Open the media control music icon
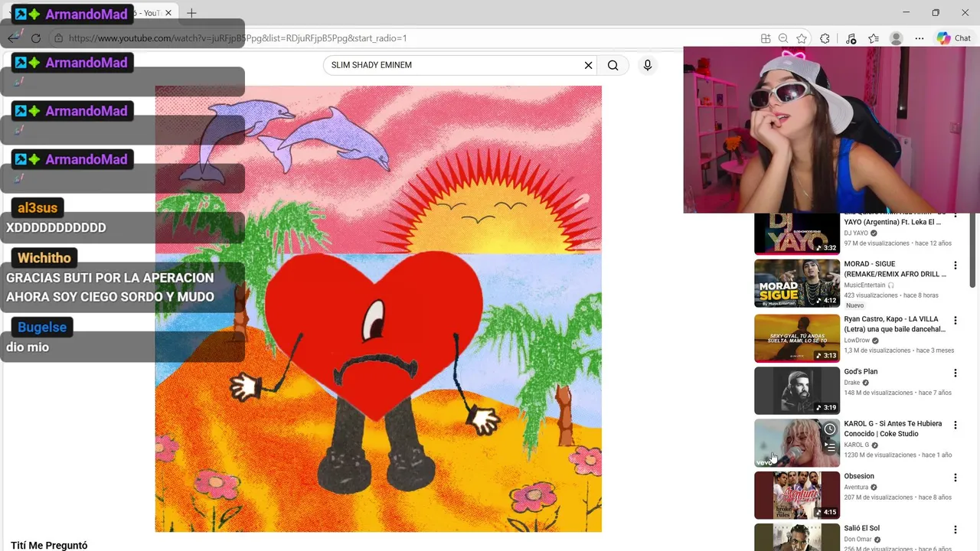Screen dimensions: 980x551 click(x=851, y=38)
